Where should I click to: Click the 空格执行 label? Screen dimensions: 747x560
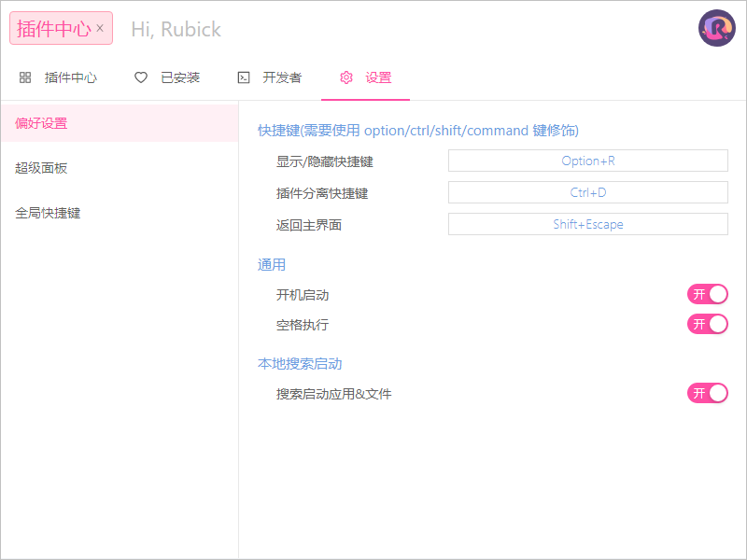303,325
